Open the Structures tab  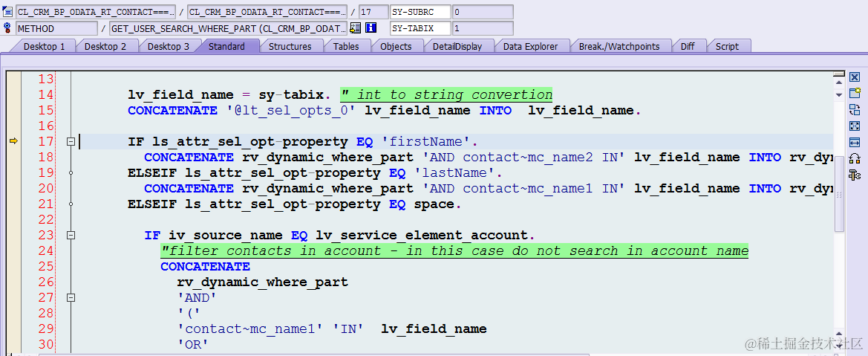(290, 47)
